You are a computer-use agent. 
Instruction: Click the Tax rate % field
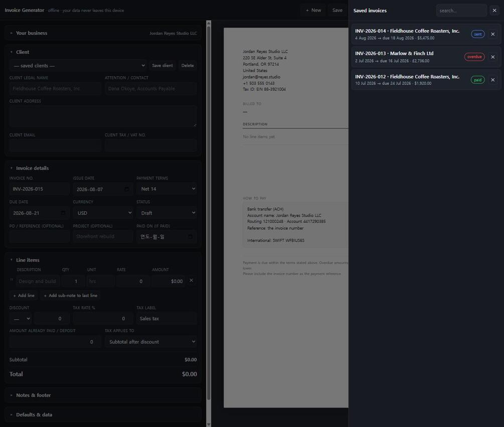click(x=103, y=319)
